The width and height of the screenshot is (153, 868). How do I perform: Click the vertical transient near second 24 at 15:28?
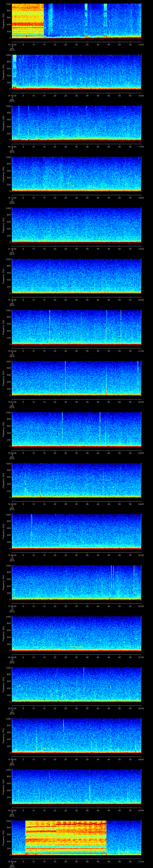tap(63, 725)
